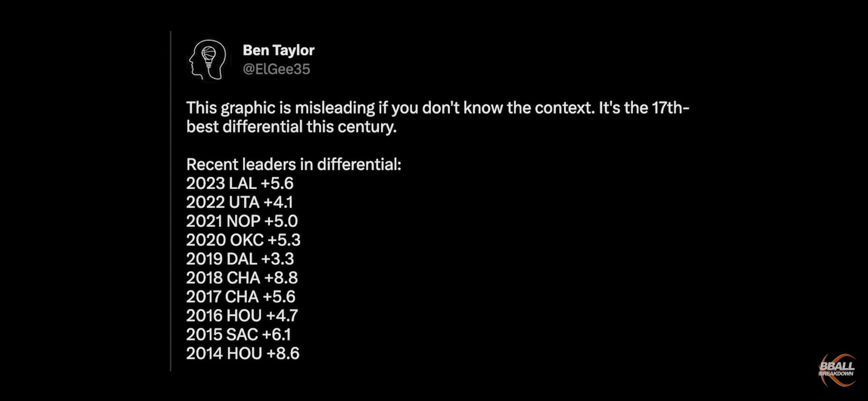Viewport: 868px width, 401px height.
Task: Click the word 'context' in the tweet
Action: coord(564,108)
